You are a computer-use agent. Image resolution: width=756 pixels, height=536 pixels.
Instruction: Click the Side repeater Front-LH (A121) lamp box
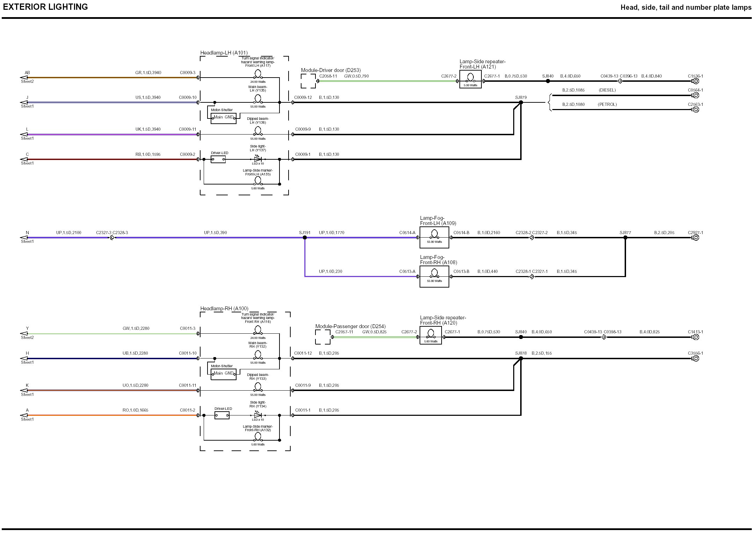pyautogui.click(x=470, y=79)
